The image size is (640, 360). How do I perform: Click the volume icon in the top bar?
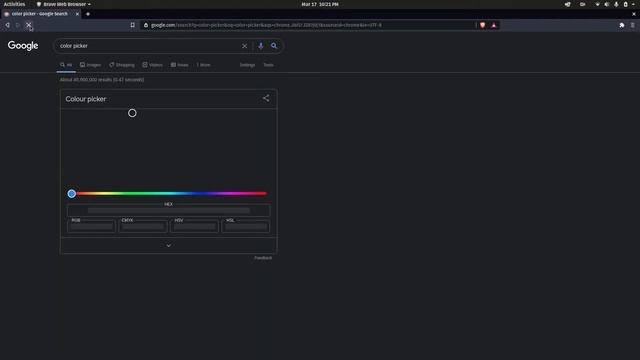click(607, 4)
